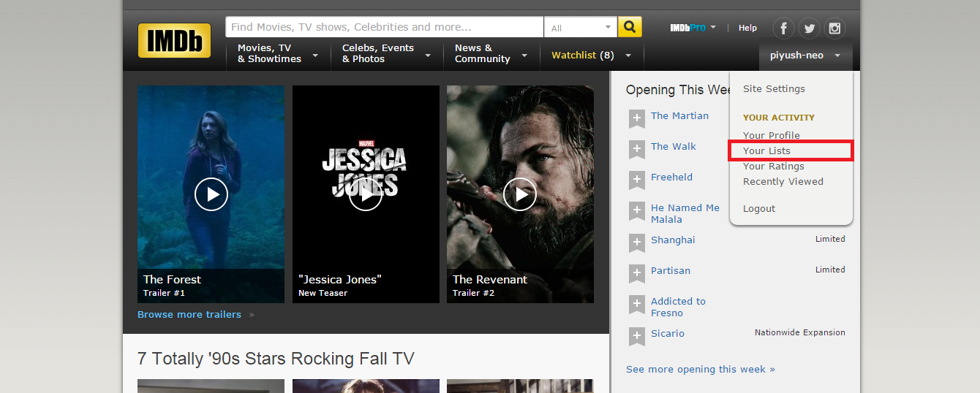Open the Sicario movie link
The width and height of the screenshot is (980, 393).
click(668, 334)
